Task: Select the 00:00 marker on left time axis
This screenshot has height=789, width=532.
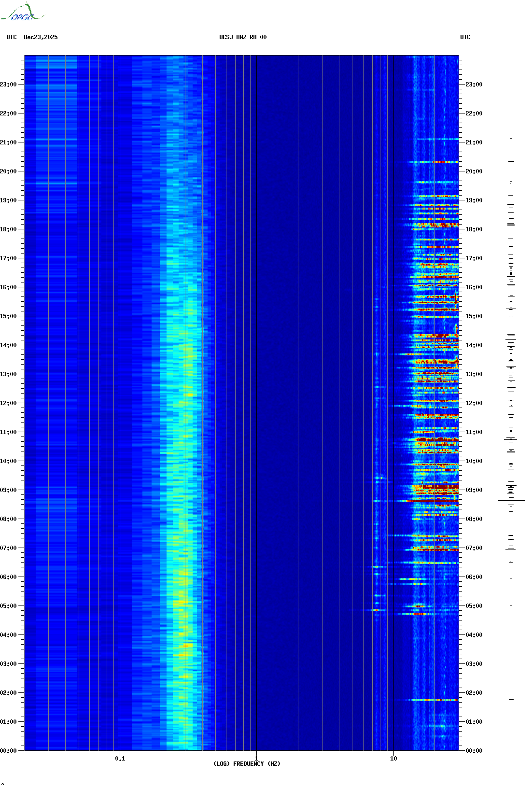Action: (x=9, y=750)
